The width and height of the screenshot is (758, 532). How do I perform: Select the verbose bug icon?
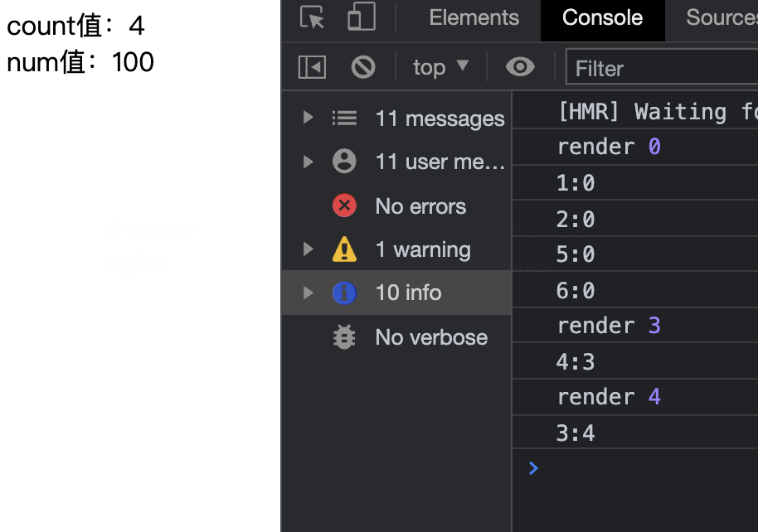pos(344,336)
